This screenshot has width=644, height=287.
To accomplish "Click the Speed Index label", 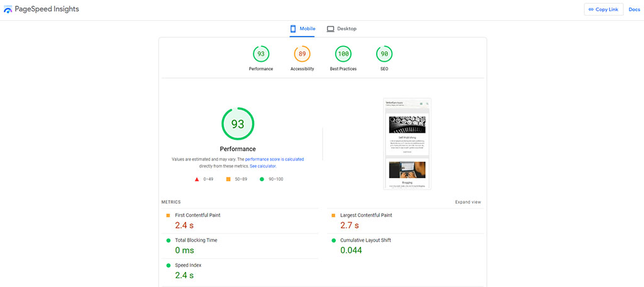I will coord(188,266).
